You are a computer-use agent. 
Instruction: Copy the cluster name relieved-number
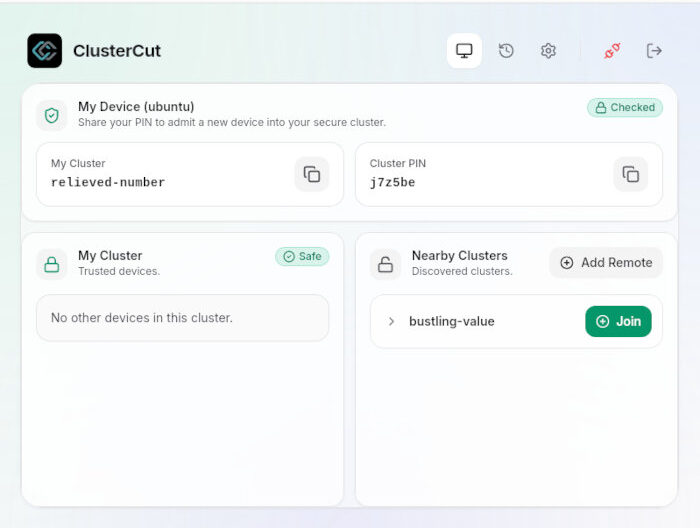312,174
